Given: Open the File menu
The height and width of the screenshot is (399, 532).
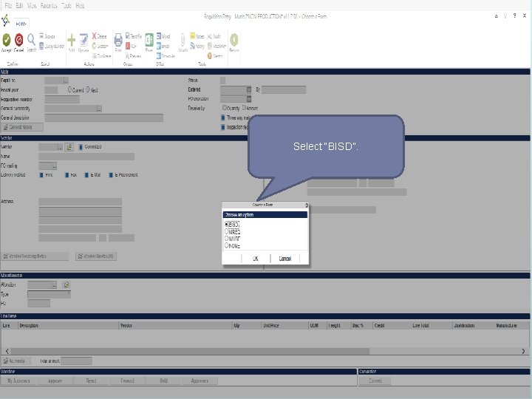Looking at the screenshot, I should point(8,5).
